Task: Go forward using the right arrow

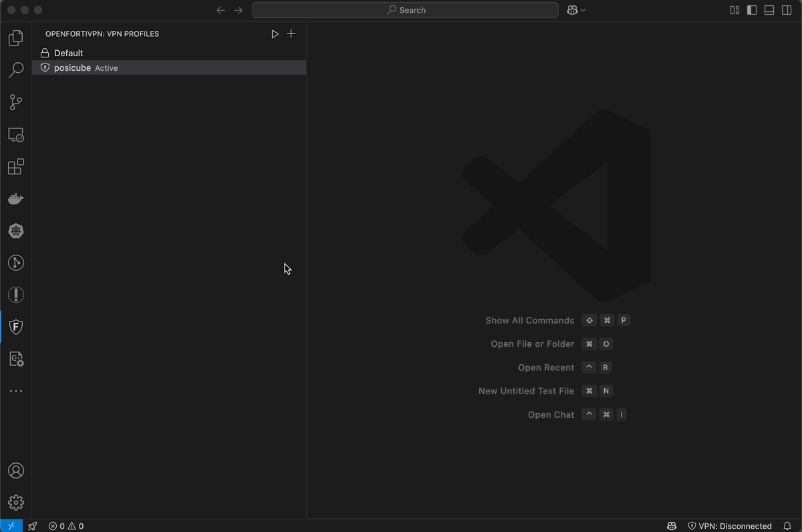Action: click(239, 10)
